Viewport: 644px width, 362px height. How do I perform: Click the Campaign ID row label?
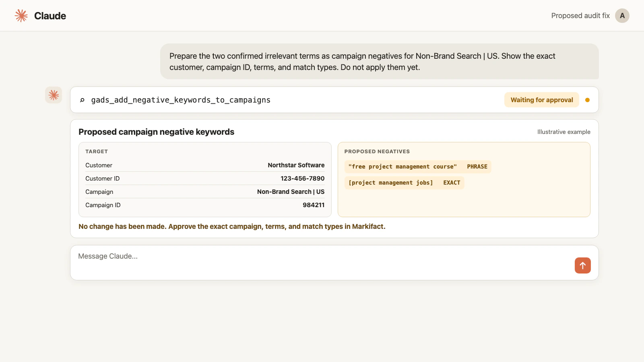click(x=103, y=205)
